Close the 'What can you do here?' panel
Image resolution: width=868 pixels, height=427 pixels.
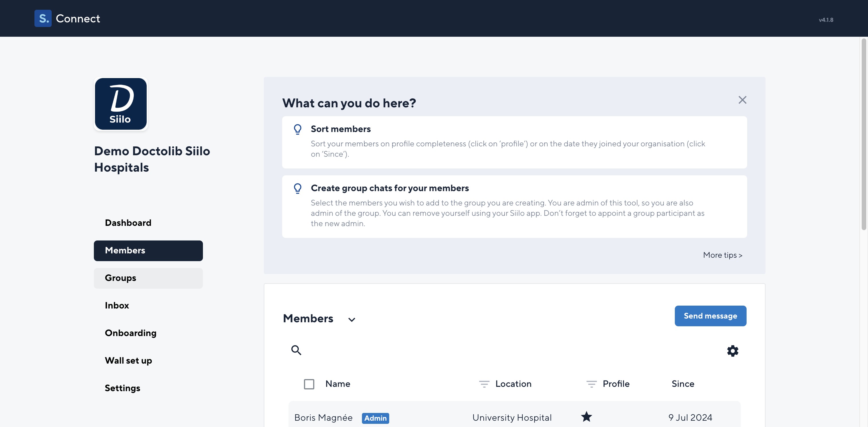point(742,100)
